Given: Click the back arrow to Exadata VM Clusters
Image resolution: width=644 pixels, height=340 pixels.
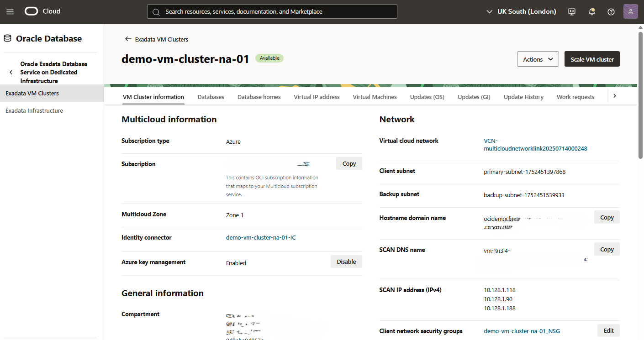Looking at the screenshot, I should [128, 39].
